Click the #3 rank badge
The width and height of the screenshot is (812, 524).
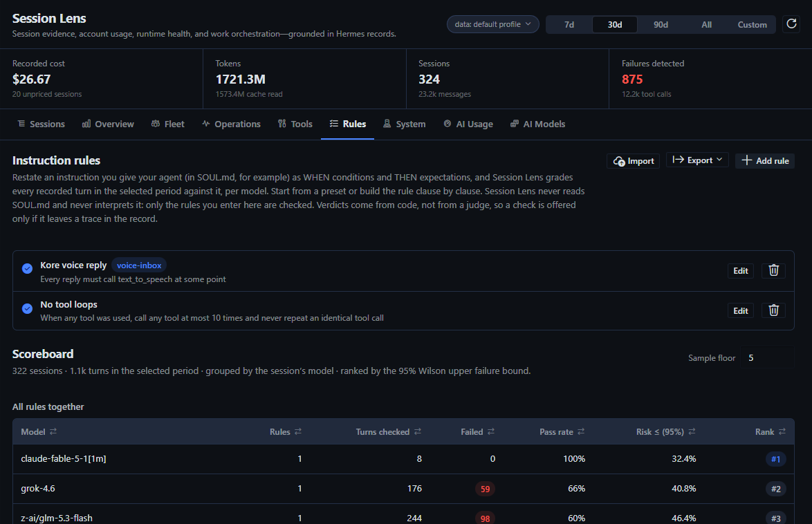[775, 518]
